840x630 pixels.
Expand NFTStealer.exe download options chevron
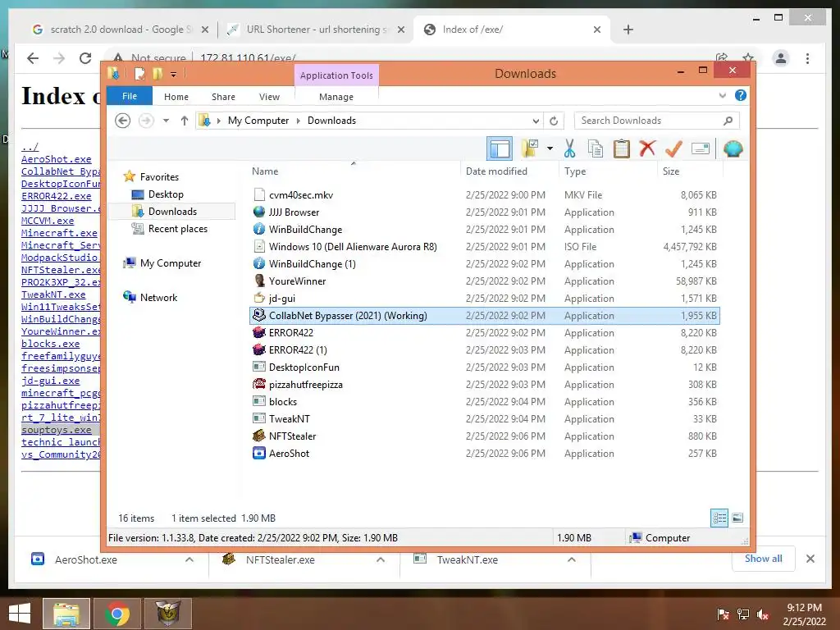(381, 559)
